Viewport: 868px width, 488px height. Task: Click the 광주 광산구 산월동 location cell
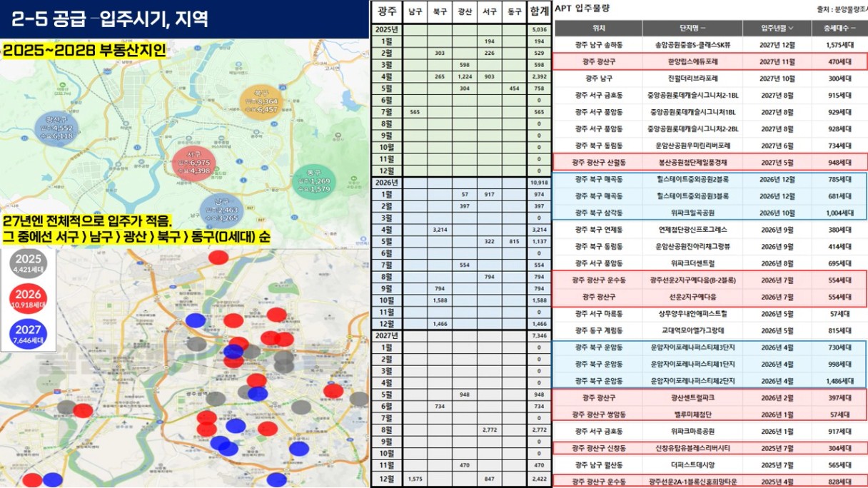(x=598, y=162)
